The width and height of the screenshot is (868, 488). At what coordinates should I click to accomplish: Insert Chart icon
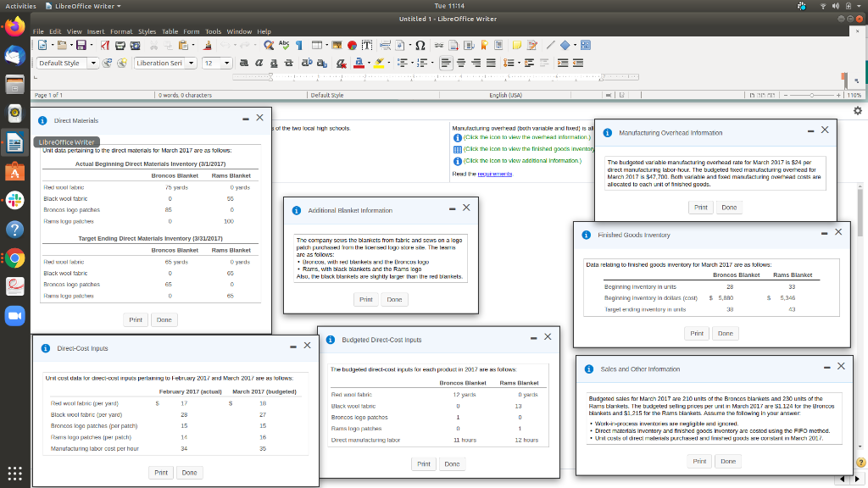(352, 46)
